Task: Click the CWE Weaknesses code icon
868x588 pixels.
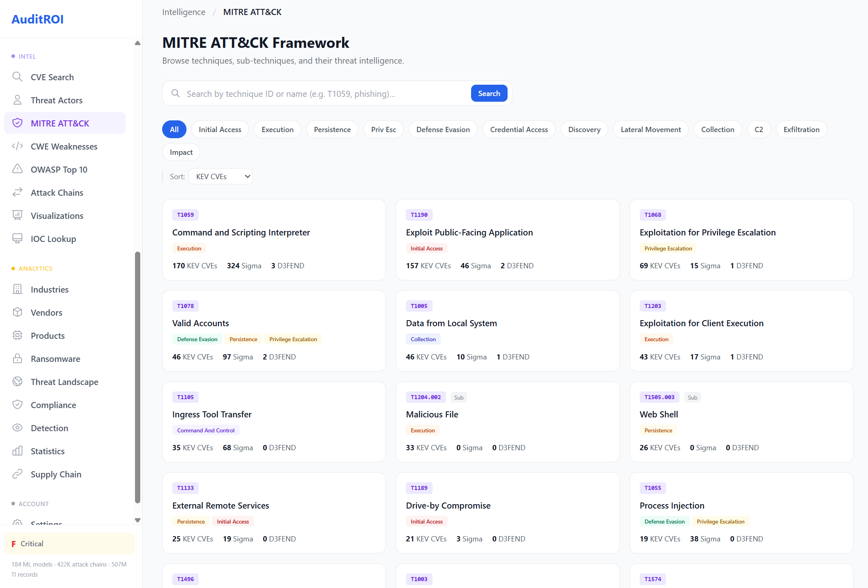Action: coord(17,146)
